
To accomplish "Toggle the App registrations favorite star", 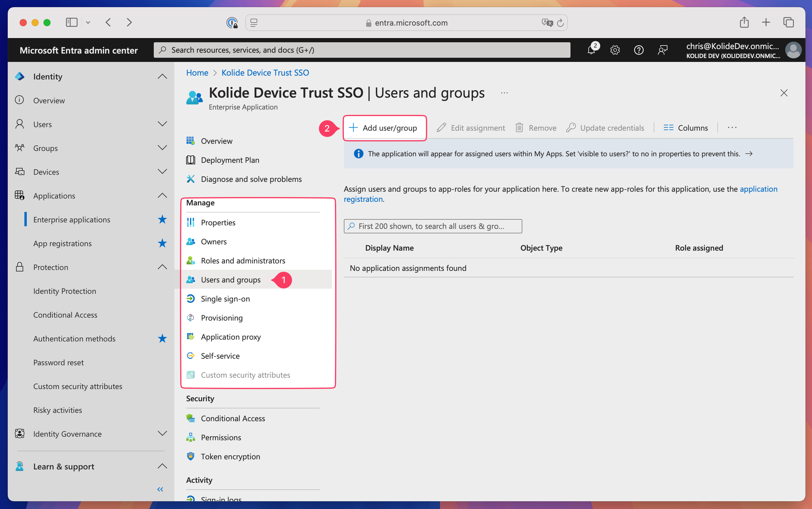I will [162, 243].
